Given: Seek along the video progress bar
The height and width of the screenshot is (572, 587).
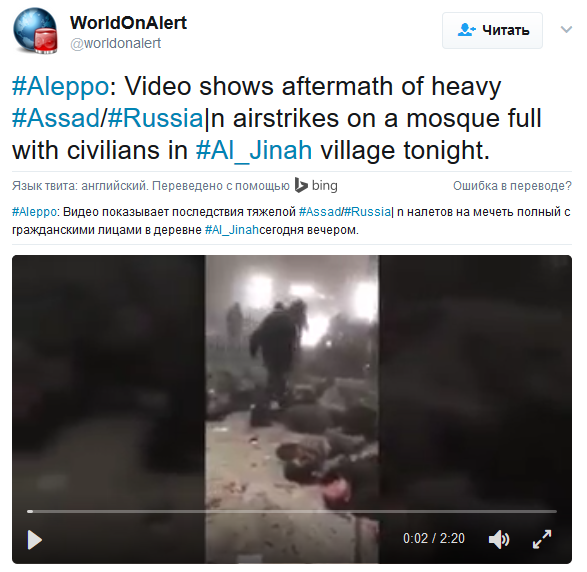Looking at the screenshot, I should click(x=292, y=511).
